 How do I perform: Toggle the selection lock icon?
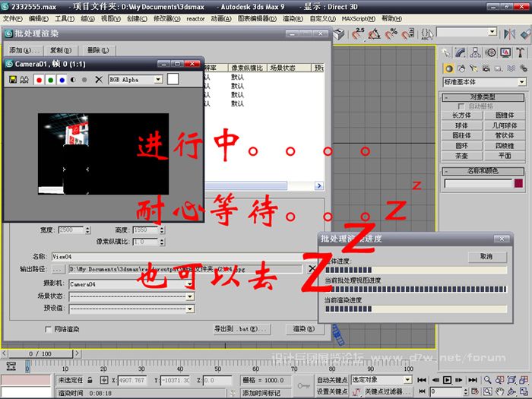click(x=90, y=380)
